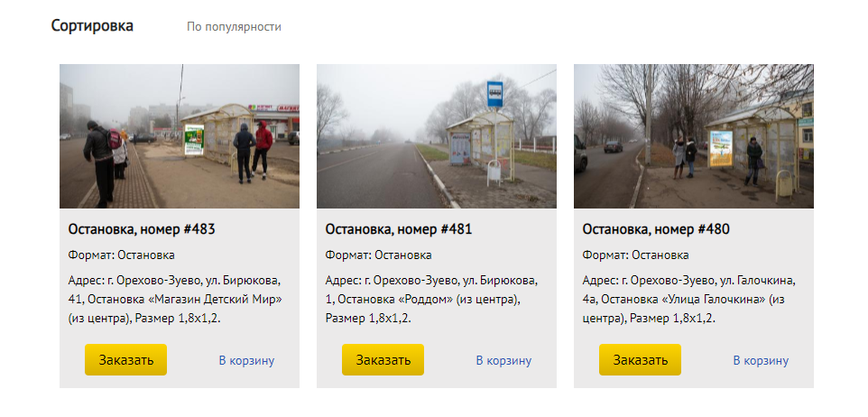Click 'Формат: Остановка' in card #483

(x=121, y=255)
